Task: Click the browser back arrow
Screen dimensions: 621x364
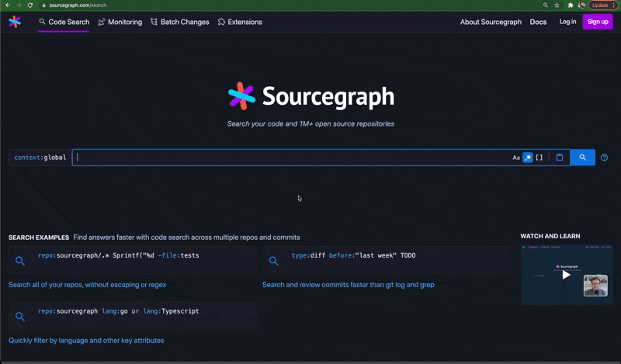Action: pos(8,5)
